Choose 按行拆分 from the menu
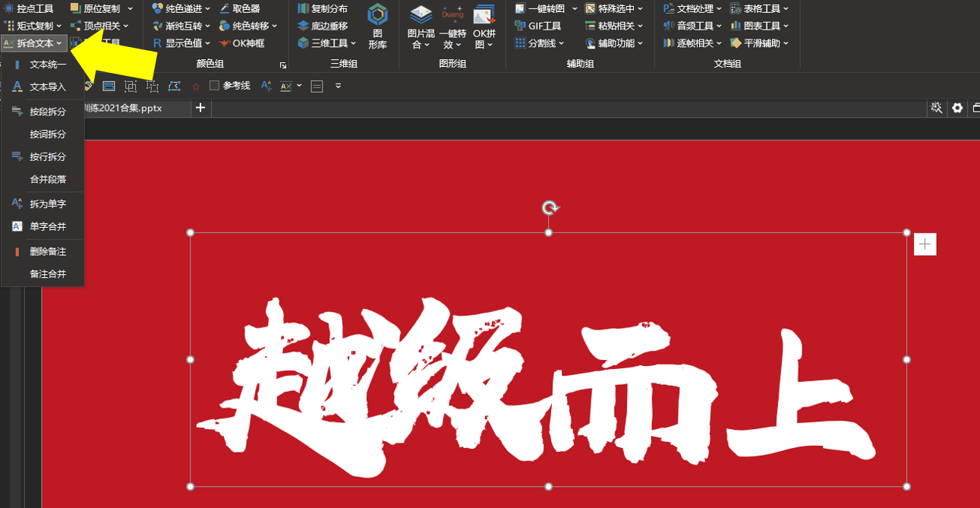The height and width of the screenshot is (508, 980). (x=43, y=157)
